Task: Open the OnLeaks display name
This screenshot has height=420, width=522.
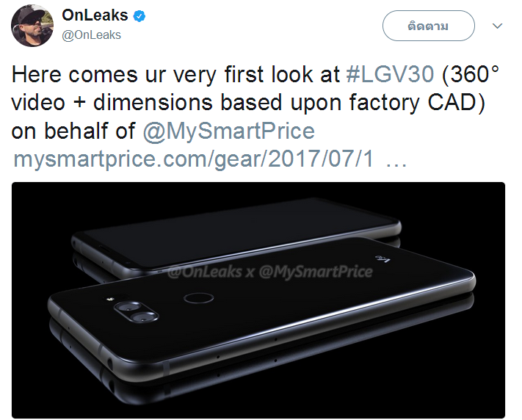Action: tap(95, 15)
